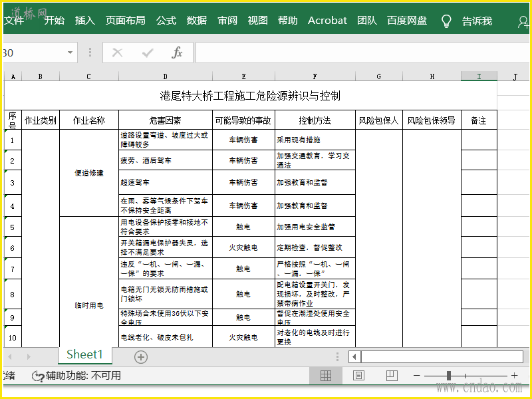Viewport: 532px width, 399px height.
Task: Switch to Page Layout view icon
Action: [x=358, y=375]
